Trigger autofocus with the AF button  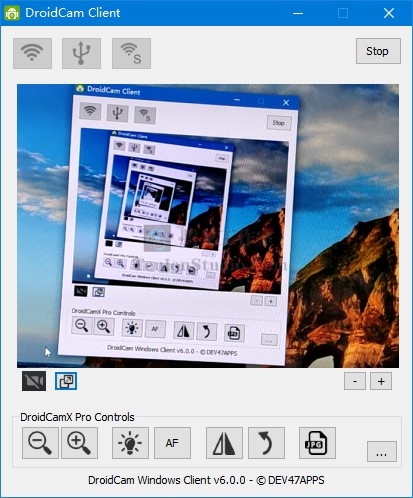[172, 443]
